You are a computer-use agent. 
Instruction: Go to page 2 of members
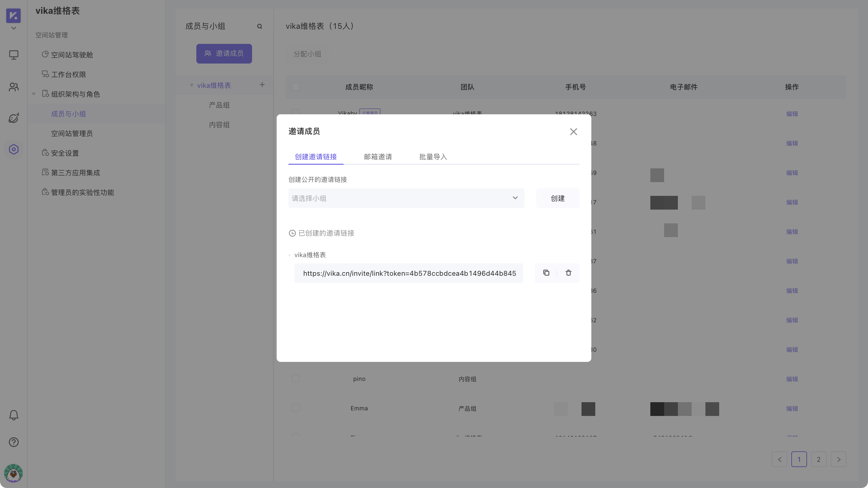819,459
